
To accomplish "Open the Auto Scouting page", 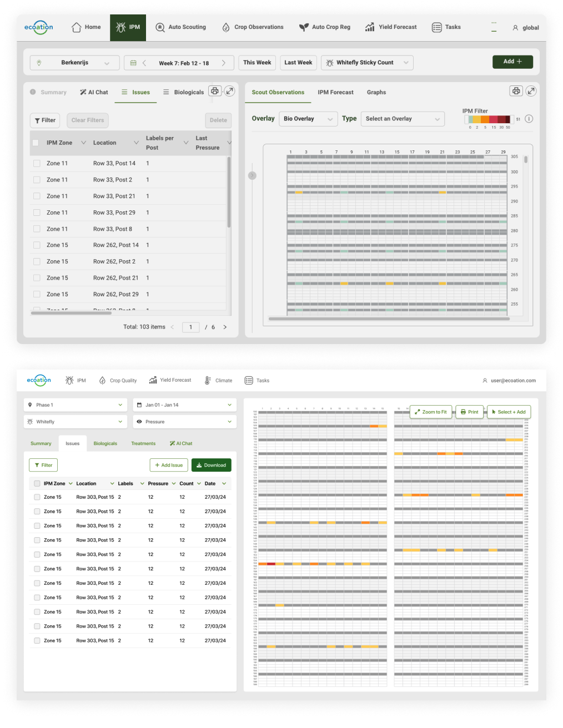I will click(180, 27).
